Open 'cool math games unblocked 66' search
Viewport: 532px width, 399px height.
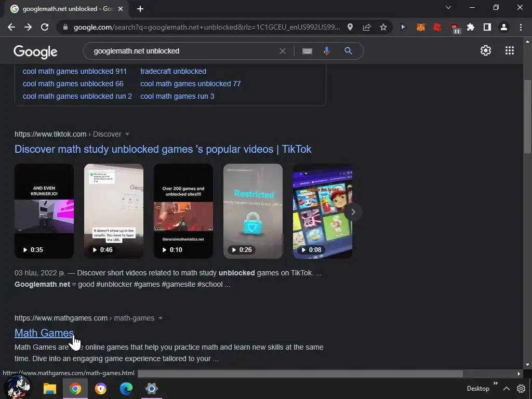pos(73,84)
